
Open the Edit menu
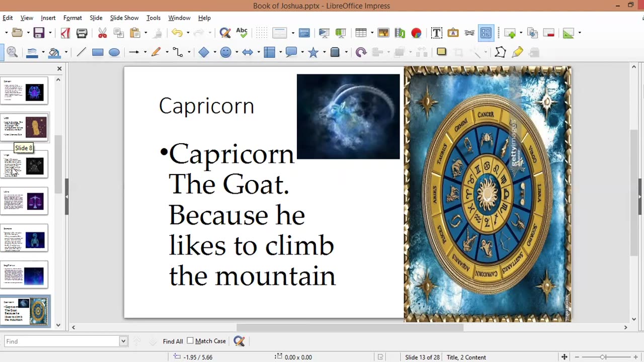click(x=8, y=18)
